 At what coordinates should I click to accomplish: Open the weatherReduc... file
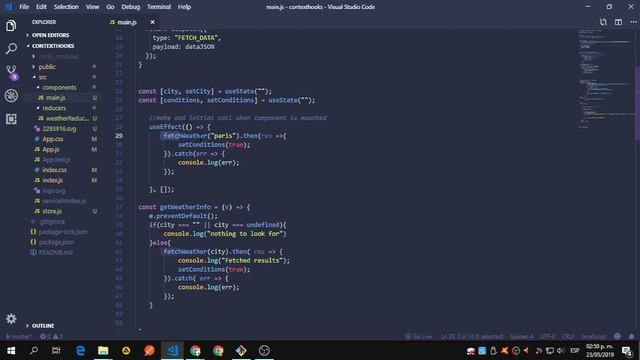(x=67, y=118)
